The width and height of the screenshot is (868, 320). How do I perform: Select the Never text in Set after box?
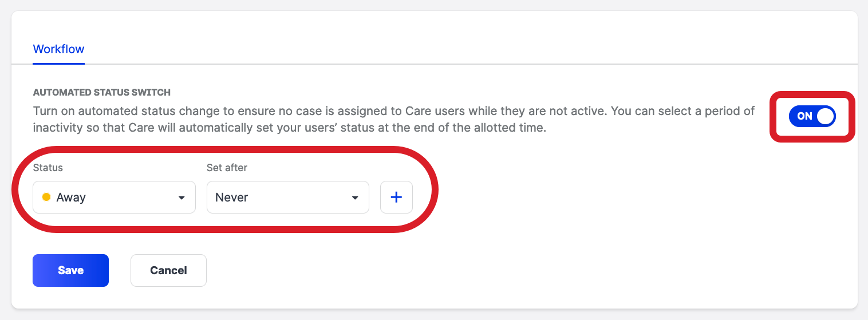(232, 197)
